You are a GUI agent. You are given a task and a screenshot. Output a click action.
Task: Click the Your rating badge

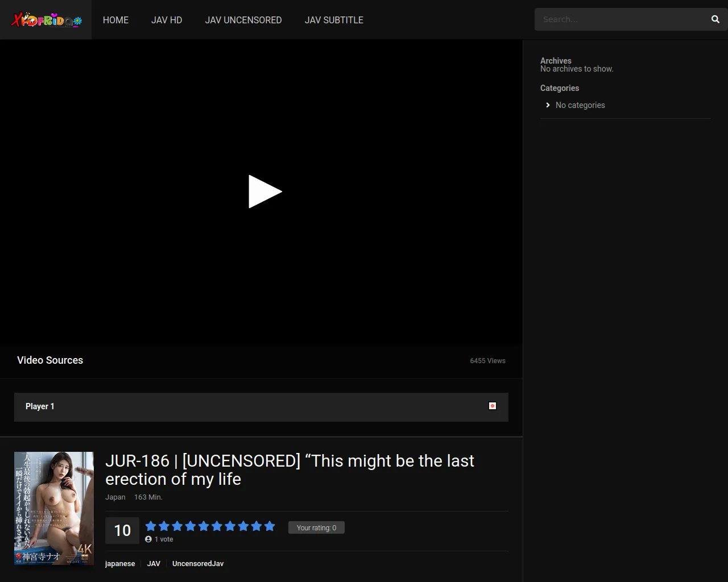[x=316, y=528]
